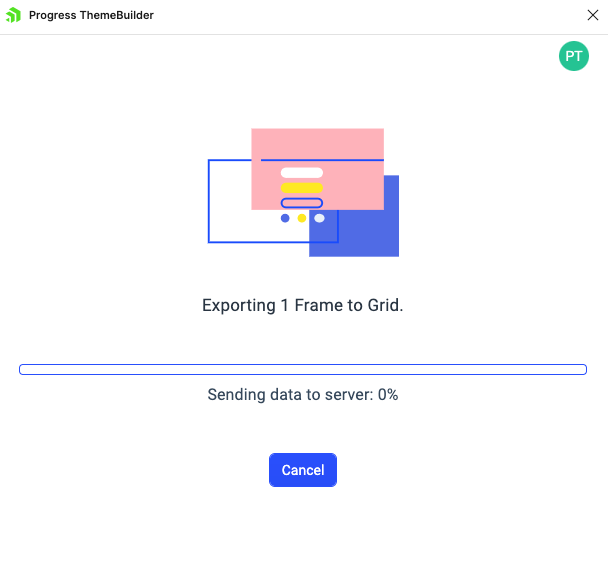
Task: Click the 'Sending data to server: 0%' status
Action: pyautogui.click(x=303, y=395)
